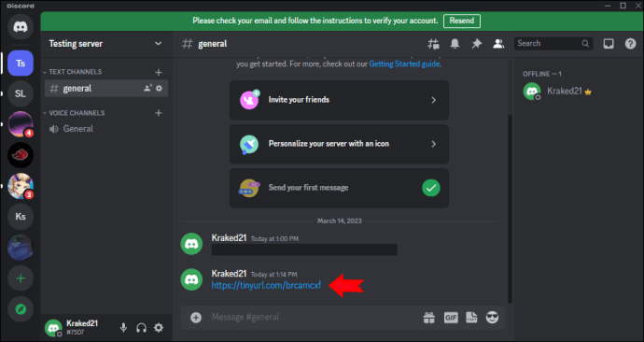The height and width of the screenshot is (342, 644).
Task: Show pinned messages
Action: click(476, 44)
